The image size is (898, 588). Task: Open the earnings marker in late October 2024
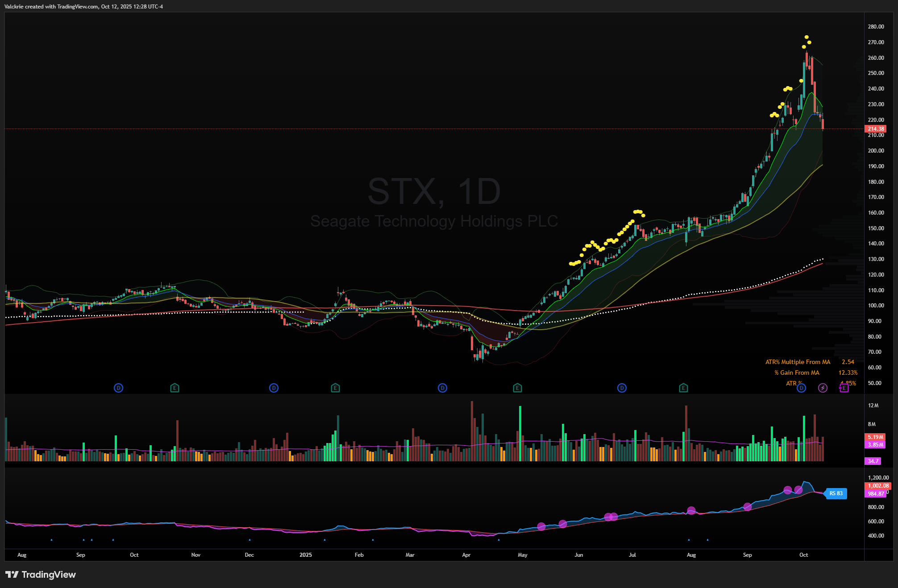point(175,388)
